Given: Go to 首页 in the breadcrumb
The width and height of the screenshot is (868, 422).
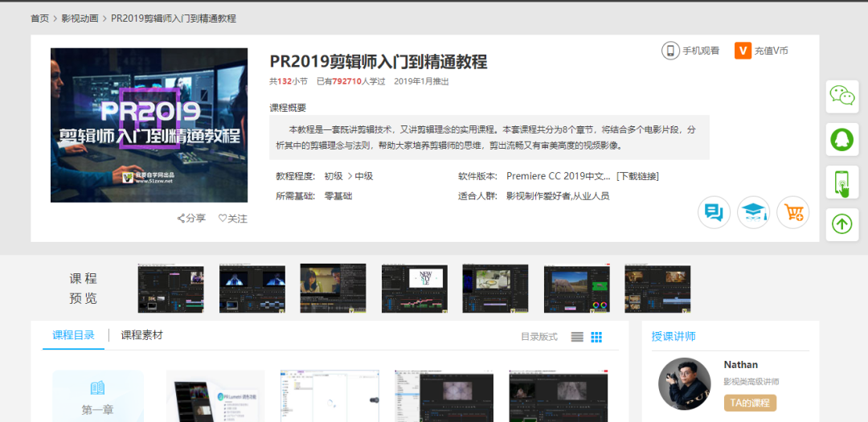Looking at the screenshot, I should [x=40, y=18].
